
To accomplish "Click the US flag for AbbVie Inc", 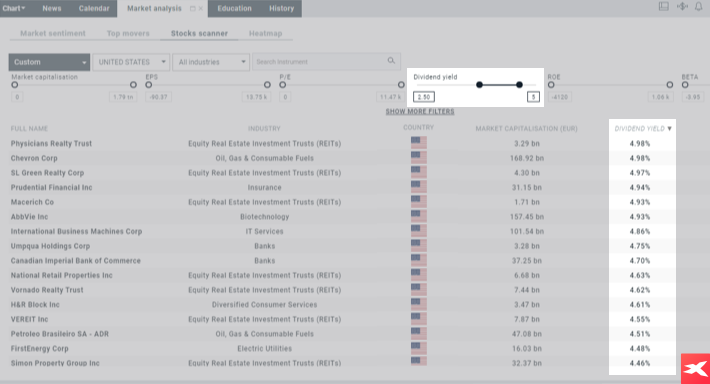I will tap(419, 216).
